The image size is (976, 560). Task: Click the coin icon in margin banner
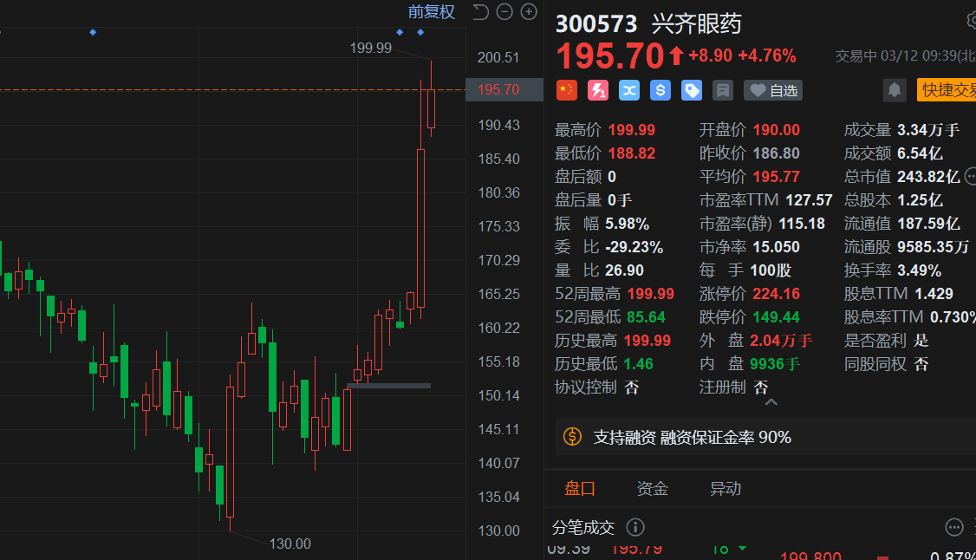pyautogui.click(x=573, y=437)
